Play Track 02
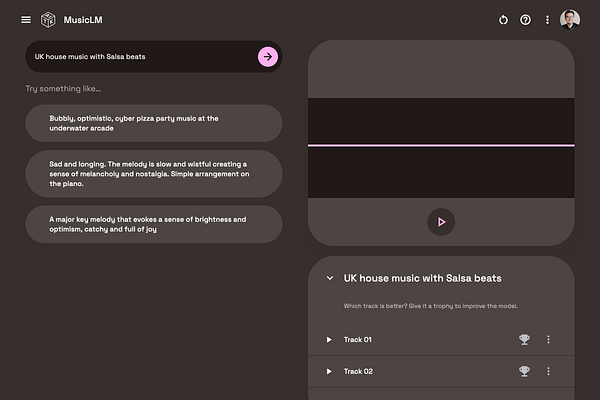Image resolution: width=600 pixels, height=400 pixels. [x=329, y=372]
